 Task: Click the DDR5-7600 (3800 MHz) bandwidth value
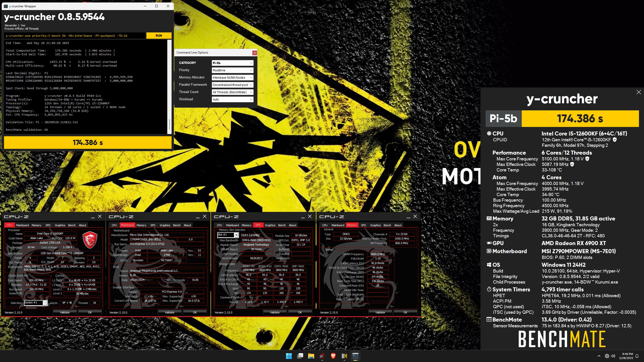[256, 240]
